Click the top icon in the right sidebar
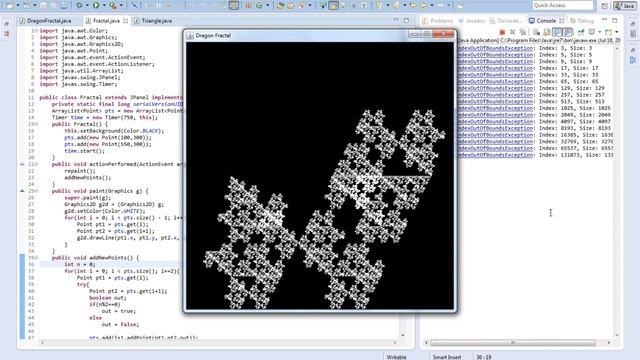Screen dimensions: 640x360 click(633, 24)
